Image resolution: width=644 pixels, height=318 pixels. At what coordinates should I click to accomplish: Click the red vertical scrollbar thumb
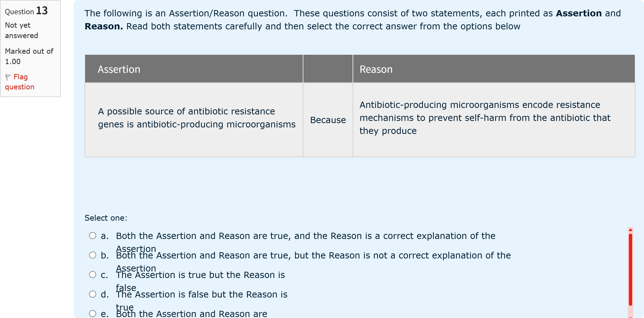pyautogui.click(x=630, y=269)
